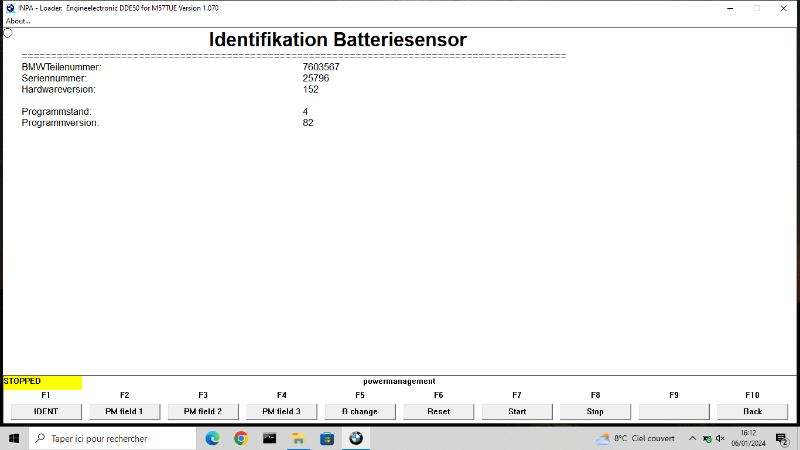Screen dimensions: 800x450
Task: Click the taskbar search field
Action: pos(112,438)
